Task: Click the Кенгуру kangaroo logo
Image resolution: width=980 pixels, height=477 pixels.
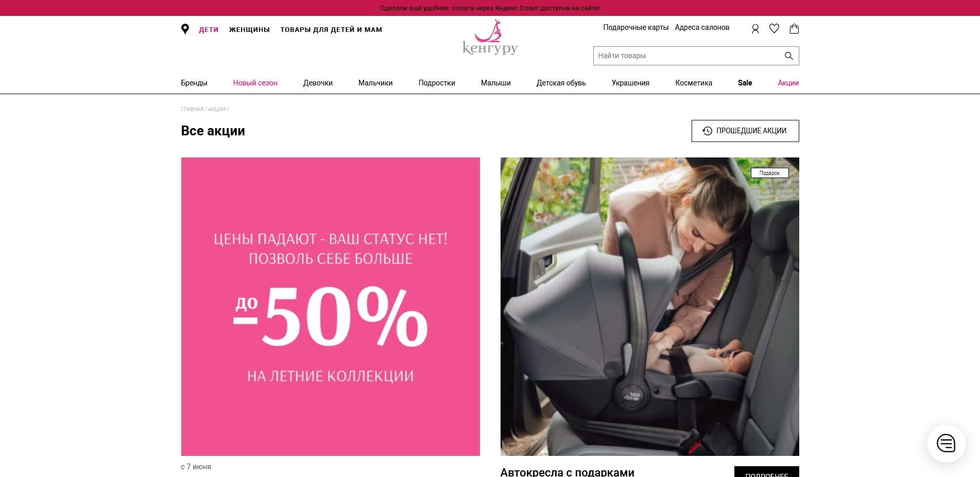Action: click(x=490, y=37)
